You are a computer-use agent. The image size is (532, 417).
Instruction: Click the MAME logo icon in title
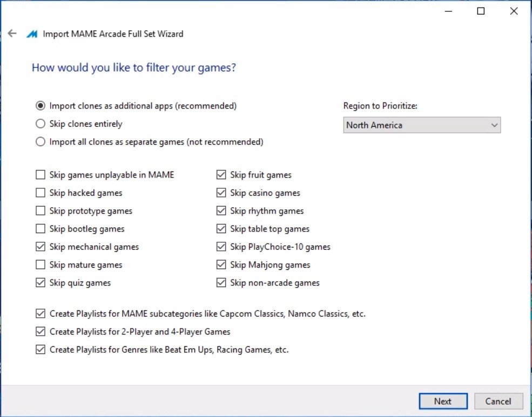[x=32, y=34]
